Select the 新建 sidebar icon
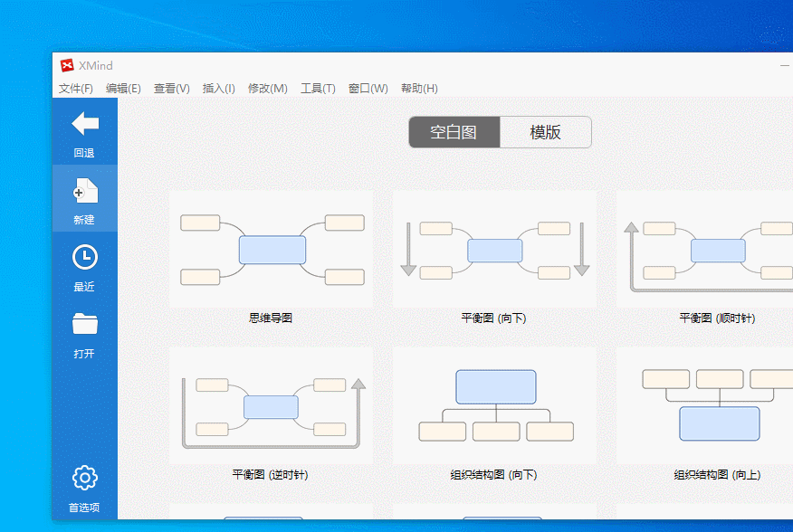793x532 pixels. (x=85, y=192)
